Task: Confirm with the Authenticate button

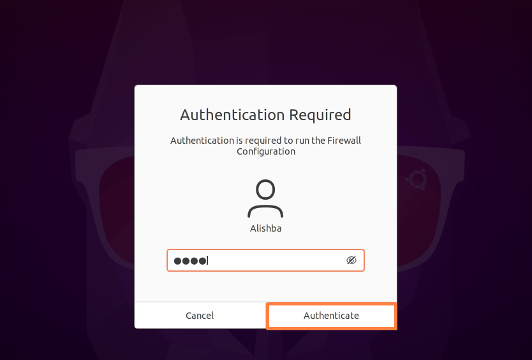Action: [x=331, y=316]
